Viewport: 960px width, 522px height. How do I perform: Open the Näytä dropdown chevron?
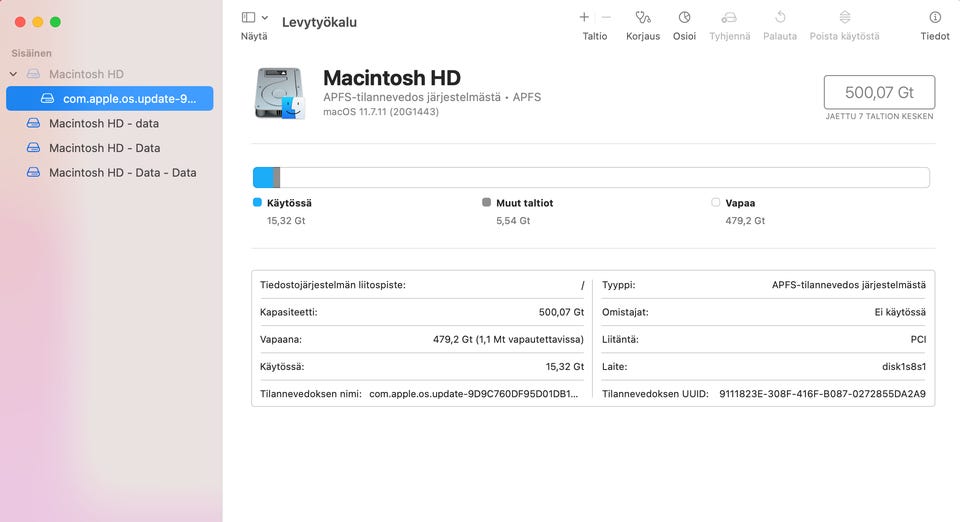pyautogui.click(x=264, y=18)
